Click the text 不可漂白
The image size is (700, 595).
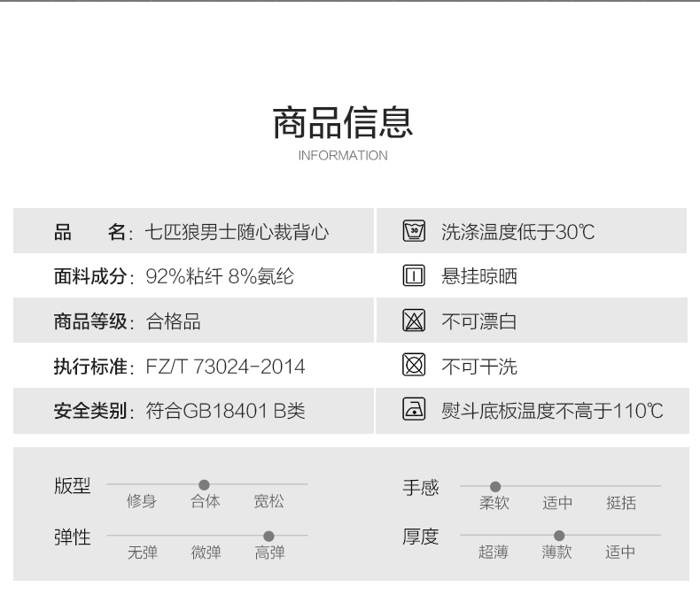(479, 321)
